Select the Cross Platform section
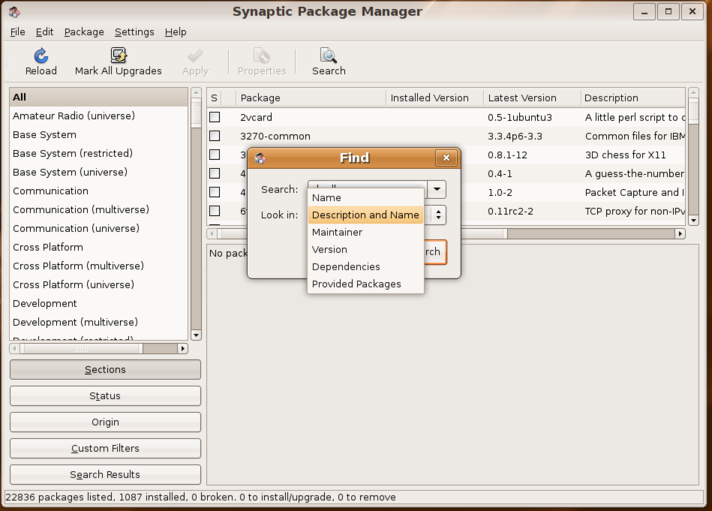 (x=99, y=247)
